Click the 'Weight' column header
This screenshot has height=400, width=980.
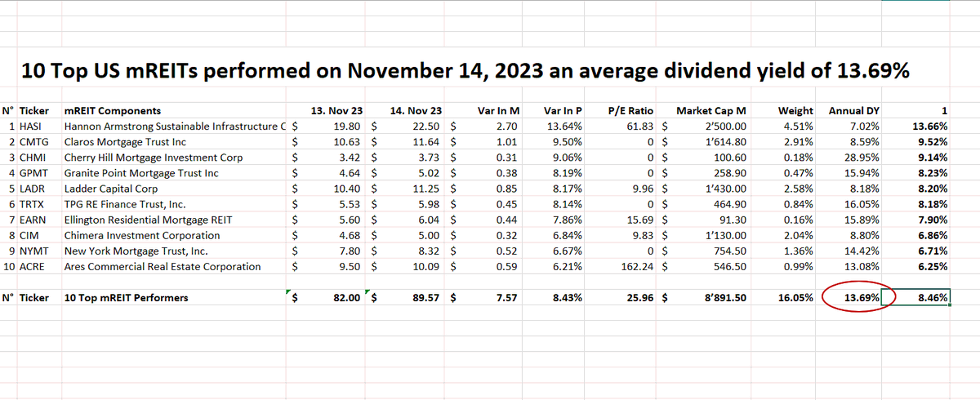coord(796,111)
